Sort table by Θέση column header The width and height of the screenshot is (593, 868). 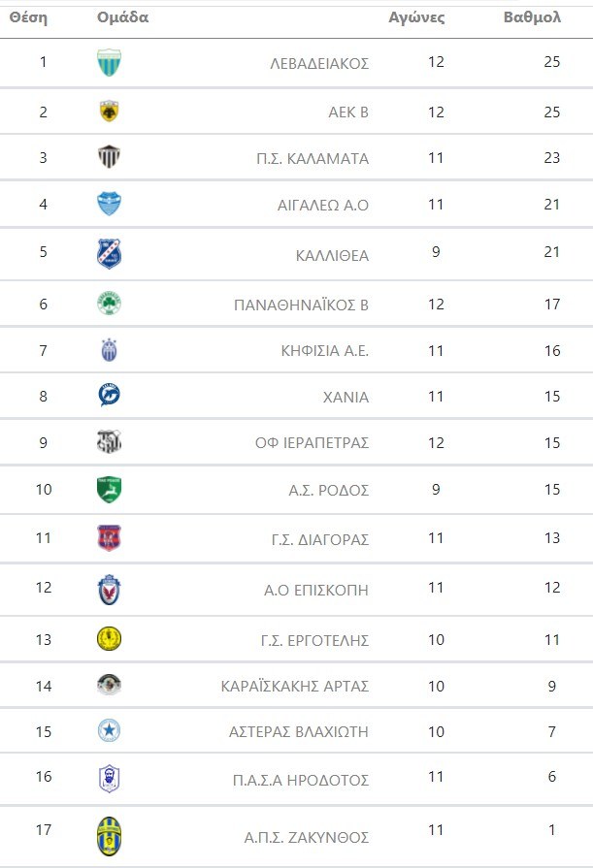pos(28,17)
